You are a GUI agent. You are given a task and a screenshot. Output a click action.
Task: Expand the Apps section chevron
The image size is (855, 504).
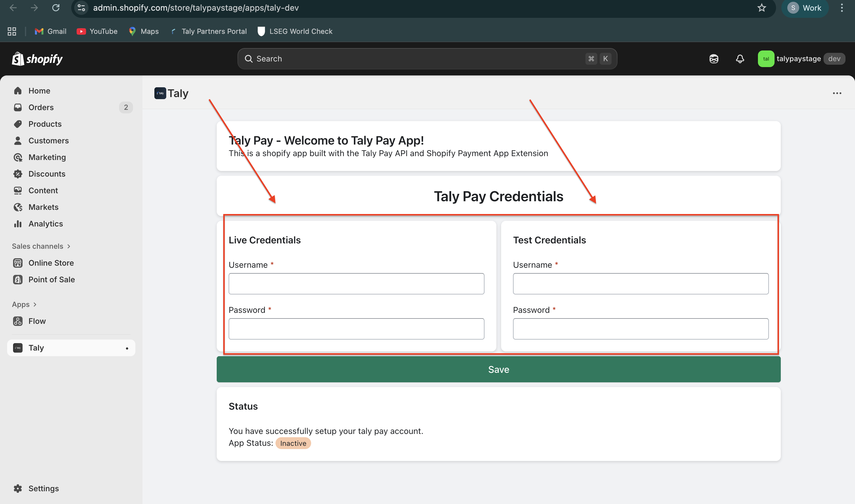[x=35, y=305]
